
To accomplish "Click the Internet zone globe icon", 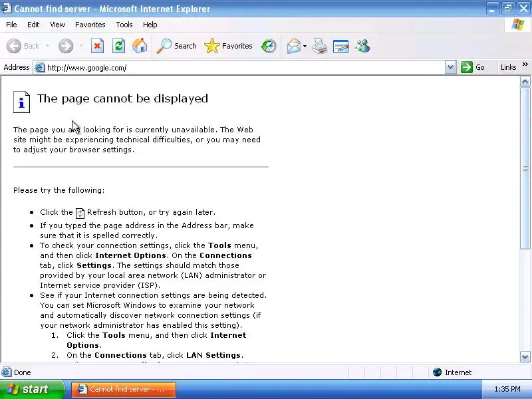I will click(x=437, y=372).
